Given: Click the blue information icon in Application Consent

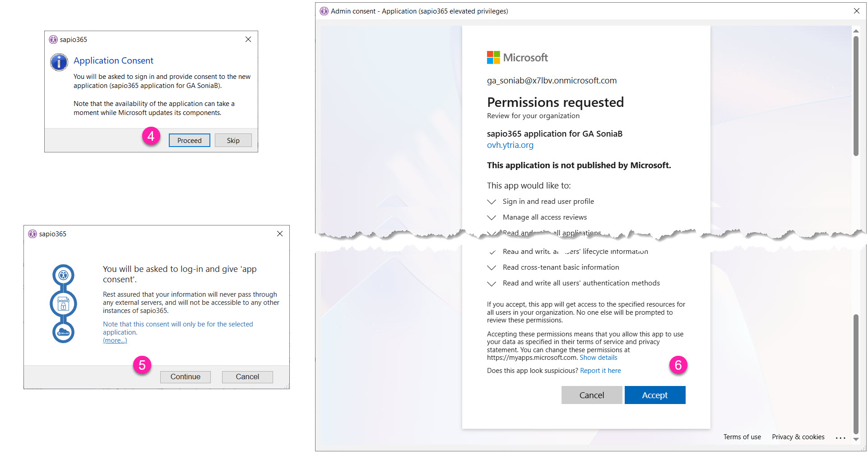Looking at the screenshot, I should click(x=59, y=62).
